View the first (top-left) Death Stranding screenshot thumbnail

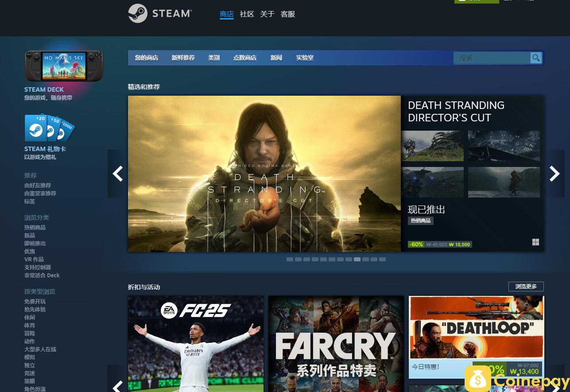pyautogui.click(x=433, y=146)
